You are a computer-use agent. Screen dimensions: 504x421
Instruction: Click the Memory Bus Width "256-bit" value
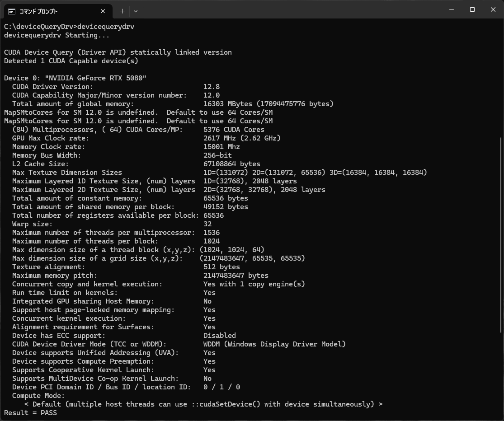(217, 155)
